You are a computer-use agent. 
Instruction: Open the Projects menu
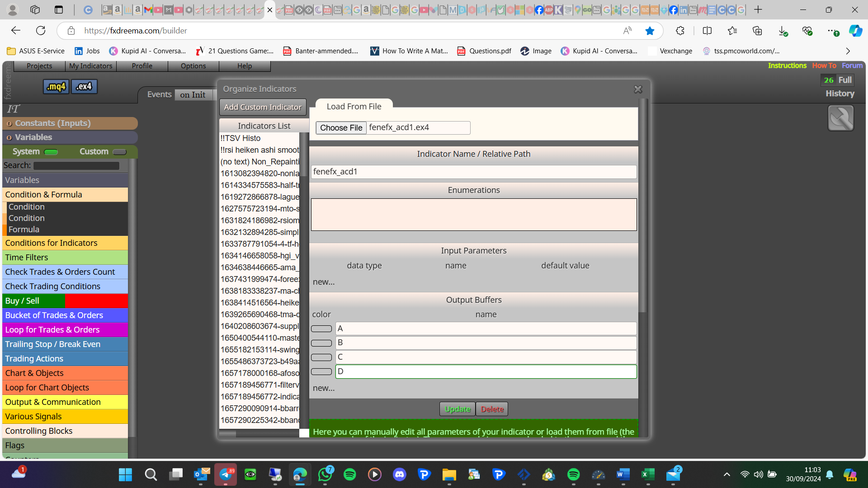point(39,66)
